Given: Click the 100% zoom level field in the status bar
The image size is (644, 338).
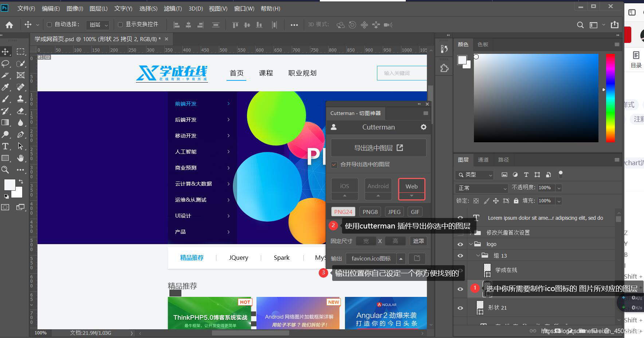Looking at the screenshot, I should 40,333.
